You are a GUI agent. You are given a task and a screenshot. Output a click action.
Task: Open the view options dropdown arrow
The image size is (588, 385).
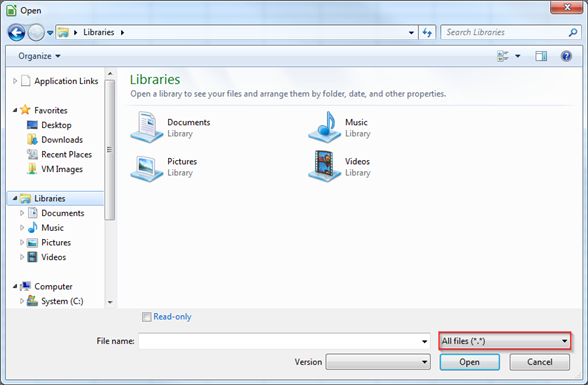[518, 56]
